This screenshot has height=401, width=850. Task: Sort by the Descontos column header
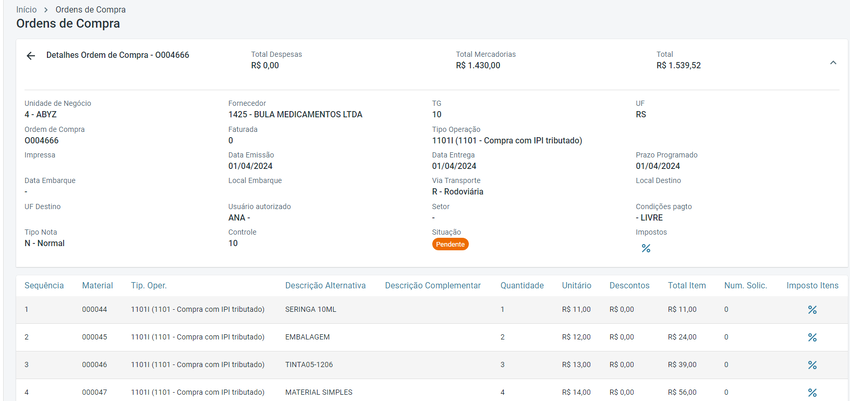click(629, 286)
